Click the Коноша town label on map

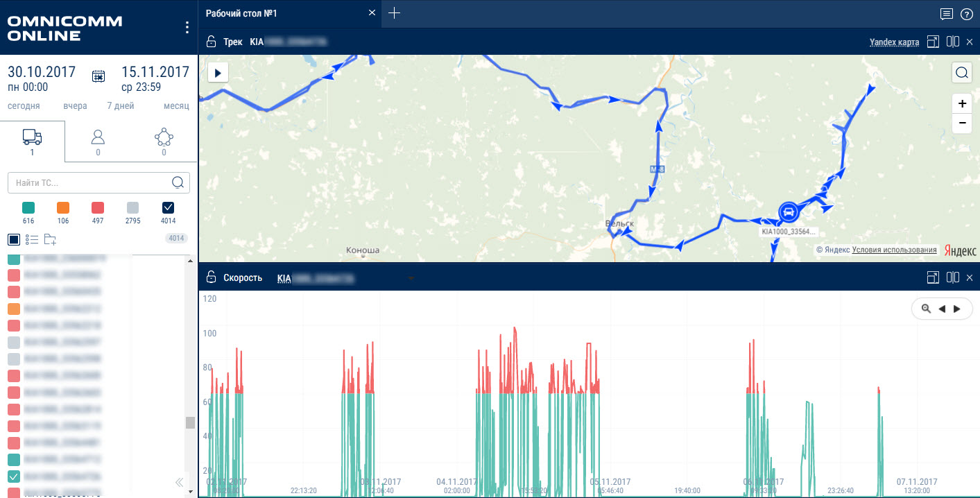click(363, 250)
